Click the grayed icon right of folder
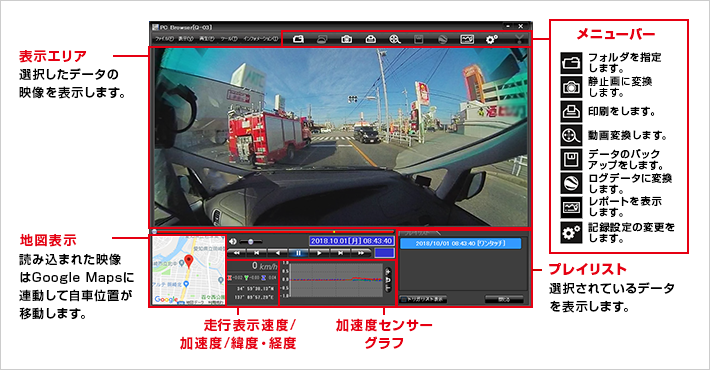The width and height of the screenshot is (710, 370). [322, 39]
